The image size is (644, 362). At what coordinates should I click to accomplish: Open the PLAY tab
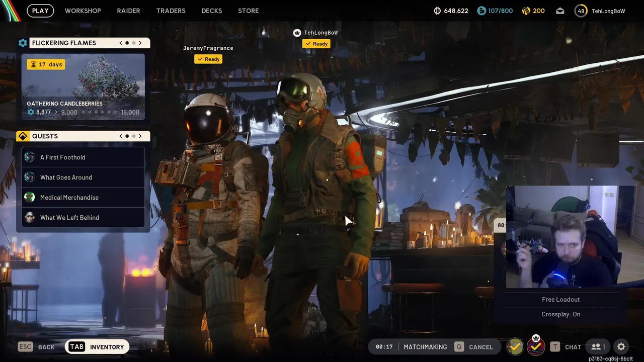(x=40, y=11)
